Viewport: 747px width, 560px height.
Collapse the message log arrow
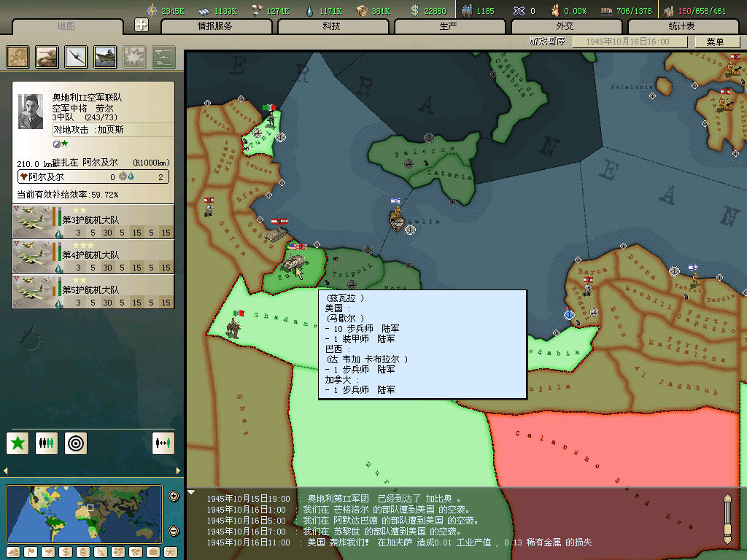click(x=192, y=492)
